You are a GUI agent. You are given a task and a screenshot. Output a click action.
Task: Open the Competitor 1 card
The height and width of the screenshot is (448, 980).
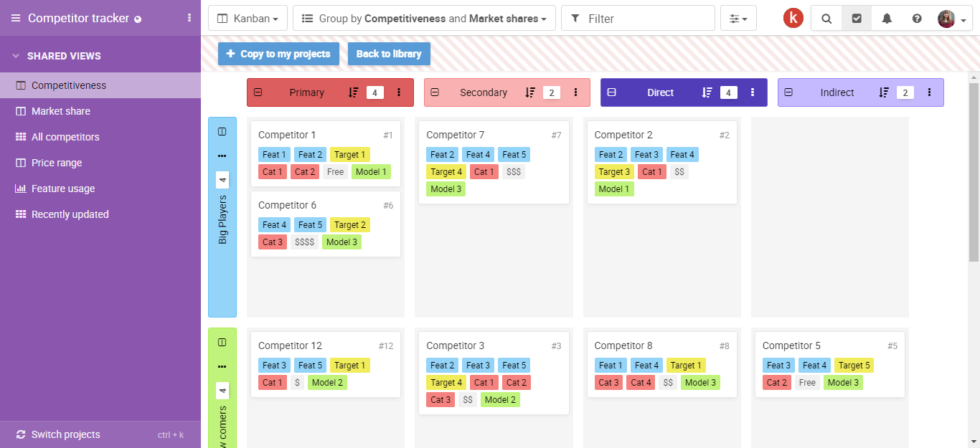click(326, 153)
